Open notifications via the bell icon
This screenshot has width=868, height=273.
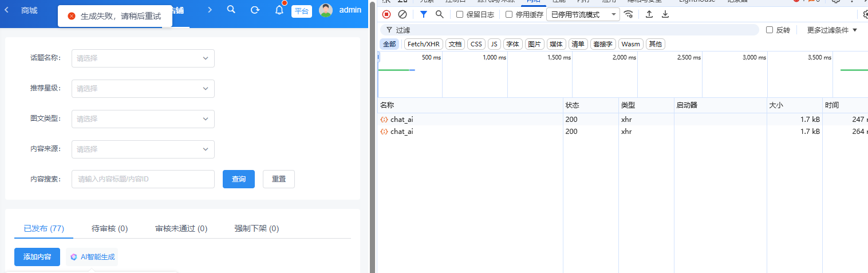coord(279,10)
